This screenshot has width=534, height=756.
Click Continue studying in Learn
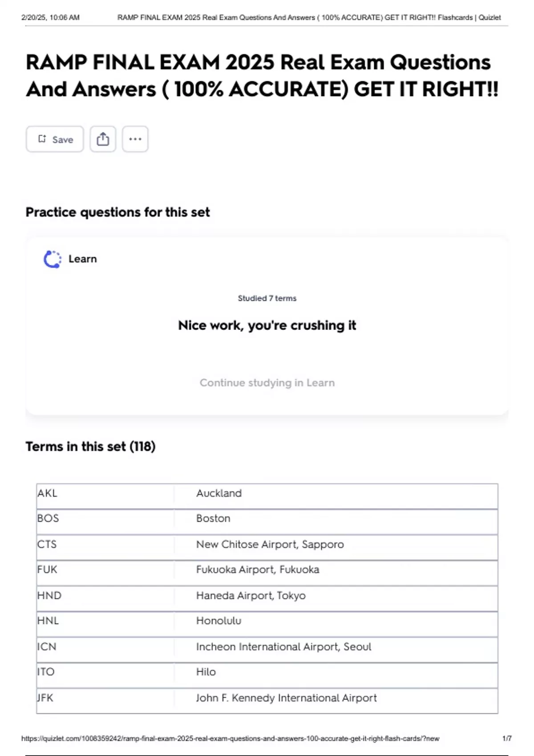click(267, 383)
